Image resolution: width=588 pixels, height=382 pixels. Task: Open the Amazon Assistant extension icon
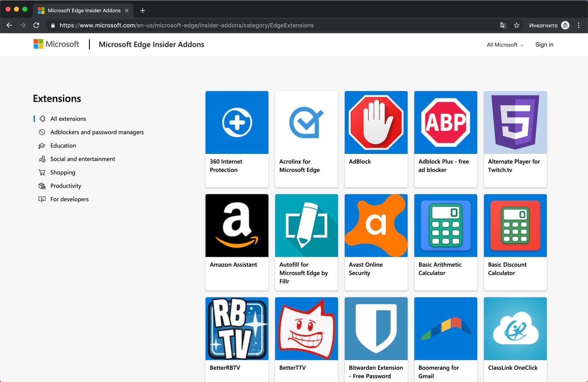pos(237,225)
